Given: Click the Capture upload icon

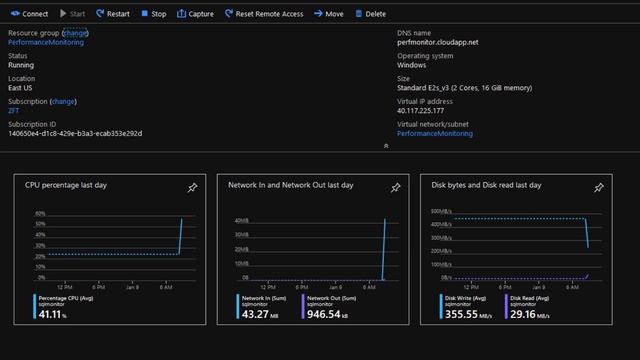Looking at the screenshot, I should tap(181, 13).
